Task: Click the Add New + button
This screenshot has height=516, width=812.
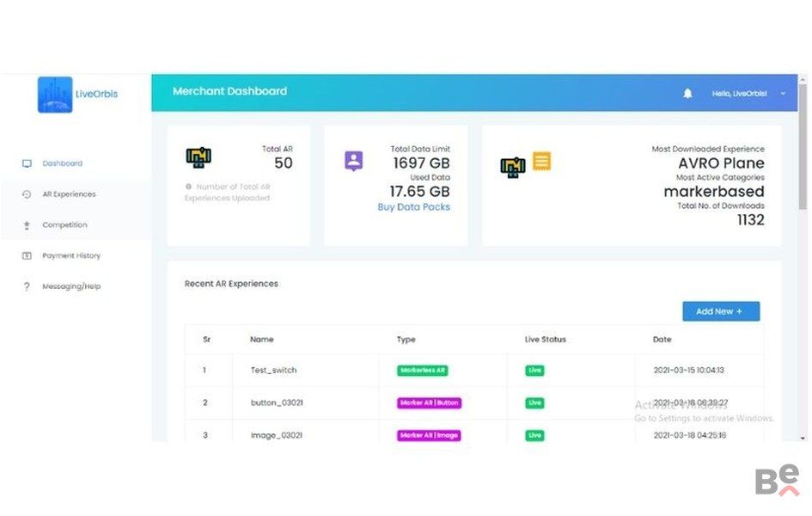Action: pyautogui.click(x=721, y=311)
